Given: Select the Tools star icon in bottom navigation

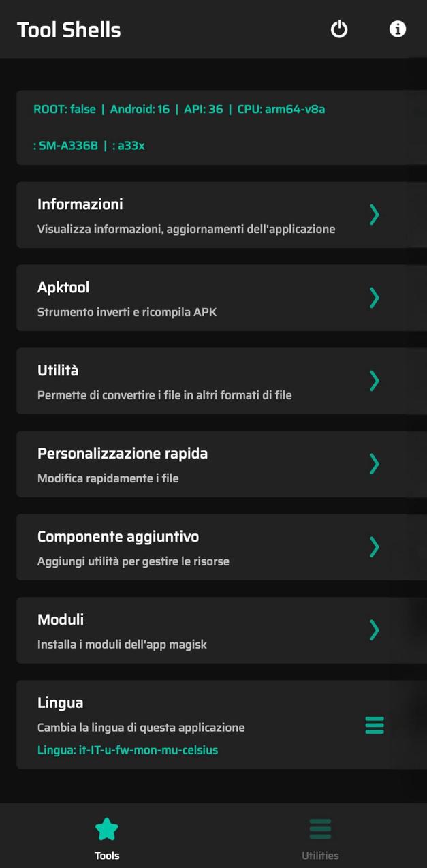Looking at the screenshot, I should (x=106, y=828).
